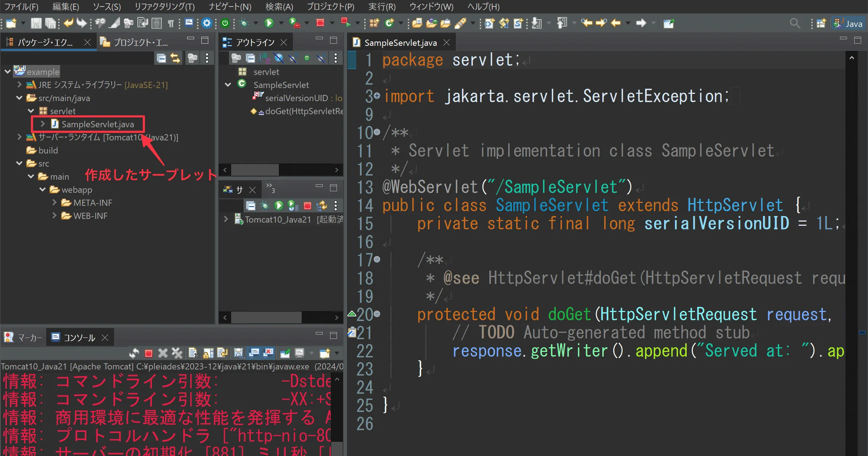This screenshot has width=868, height=456.
Task: Click the Servers view horizontal scrollbar
Action: click(x=266, y=317)
